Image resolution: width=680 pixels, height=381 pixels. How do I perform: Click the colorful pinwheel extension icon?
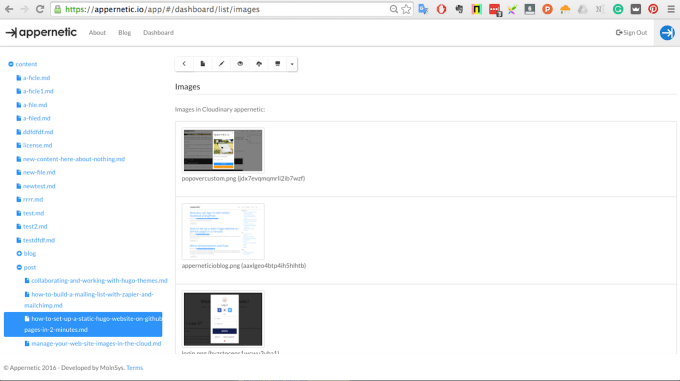tap(512, 9)
